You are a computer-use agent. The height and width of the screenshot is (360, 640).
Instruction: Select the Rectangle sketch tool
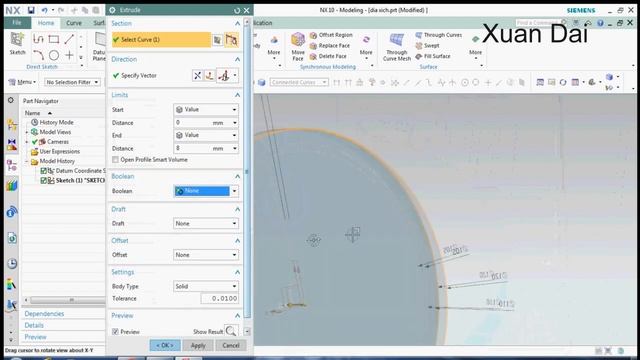click(53, 39)
